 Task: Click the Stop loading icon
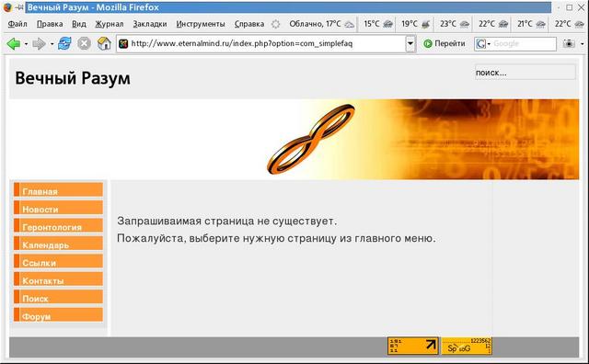pyautogui.click(x=84, y=44)
